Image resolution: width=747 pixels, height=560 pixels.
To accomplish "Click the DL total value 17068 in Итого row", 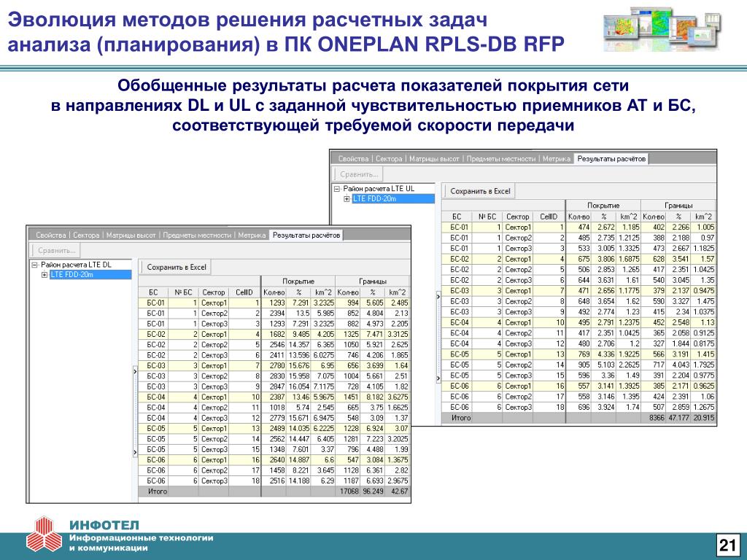I will pyautogui.click(x=348, y=491).
